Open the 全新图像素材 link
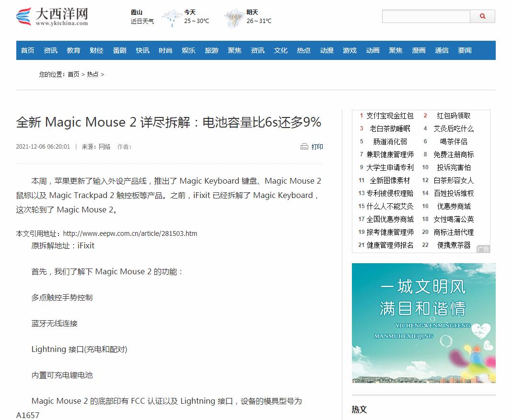Image resolution: width=513 pixels, height=420 pixels. tap(390, 181)
